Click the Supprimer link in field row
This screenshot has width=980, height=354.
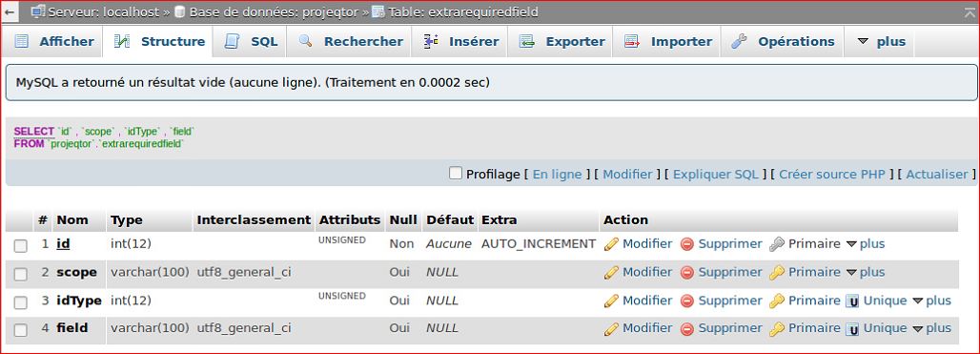tap(730, 328)
